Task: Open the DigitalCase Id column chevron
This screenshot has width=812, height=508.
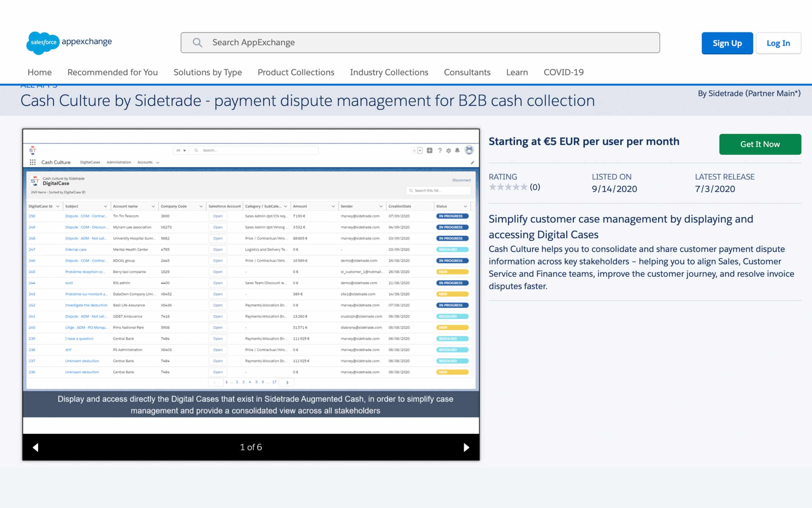Action: click(58, 206)
